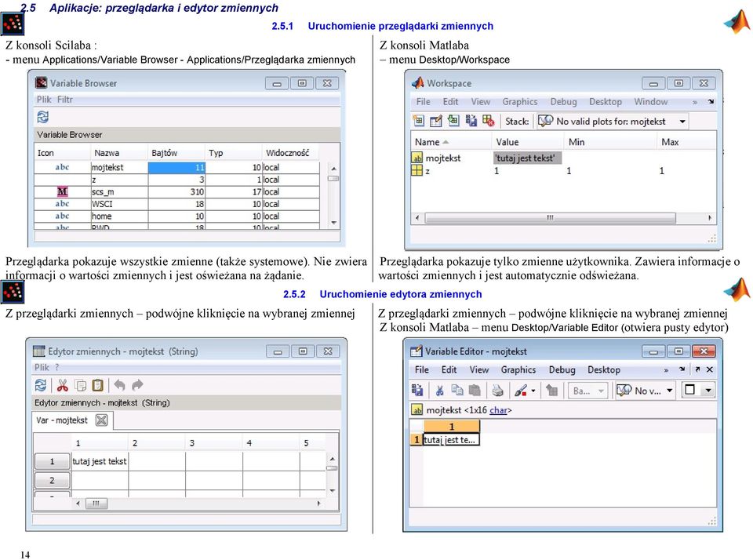Click Variable Browser scroll down arrow
This screenshot has height=560, width=753.
pos(334,224)
